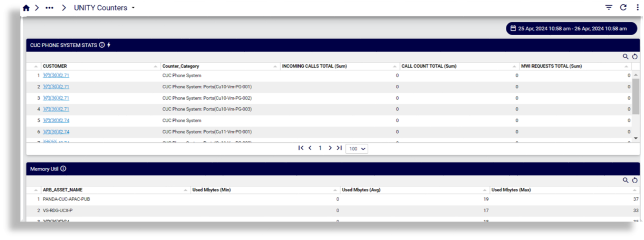Sort by CALL COUNT TOTAL (Sum) column
This screenshot has height=240, width=644.
click(429, 66)
